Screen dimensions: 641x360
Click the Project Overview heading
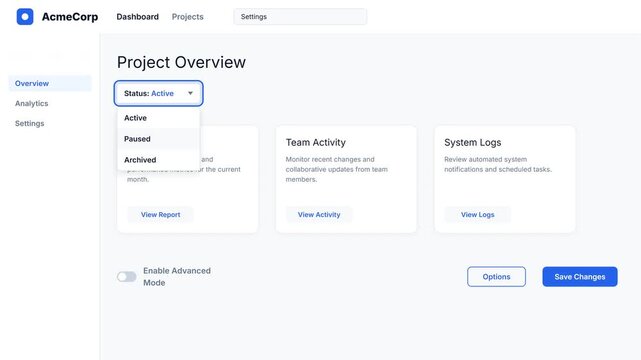[x=182, y=62]
